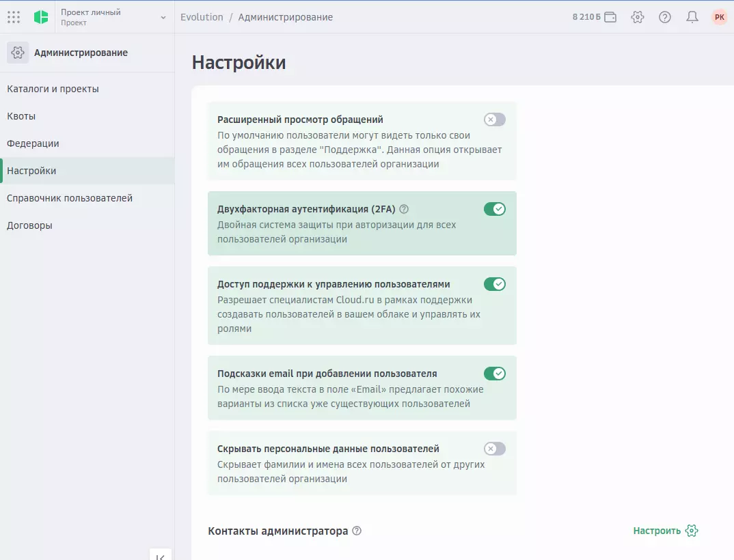Open the help question mark icon
The height and width of the screenshot is (560, 734).
[x=665, y=17]
